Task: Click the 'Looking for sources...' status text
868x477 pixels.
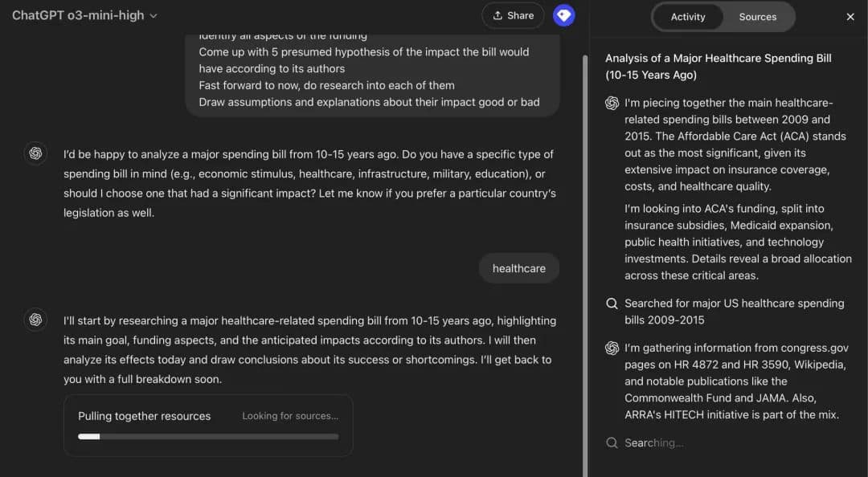Action: (290, 416)
